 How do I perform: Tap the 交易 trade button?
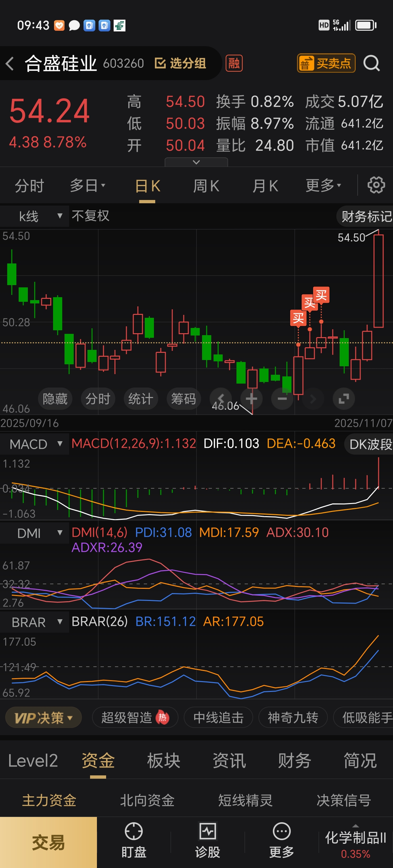tap(48, 842)
